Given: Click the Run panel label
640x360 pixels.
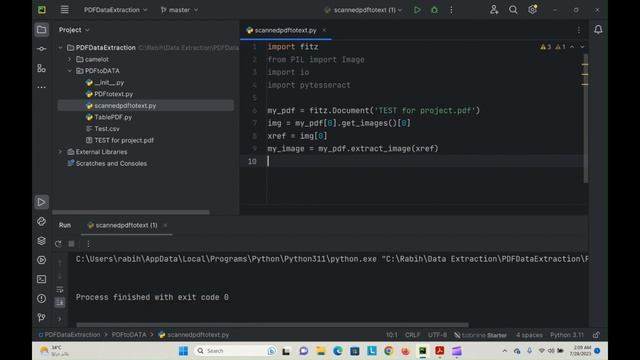Looking at the screenshot, I should (x=65, y=225).
